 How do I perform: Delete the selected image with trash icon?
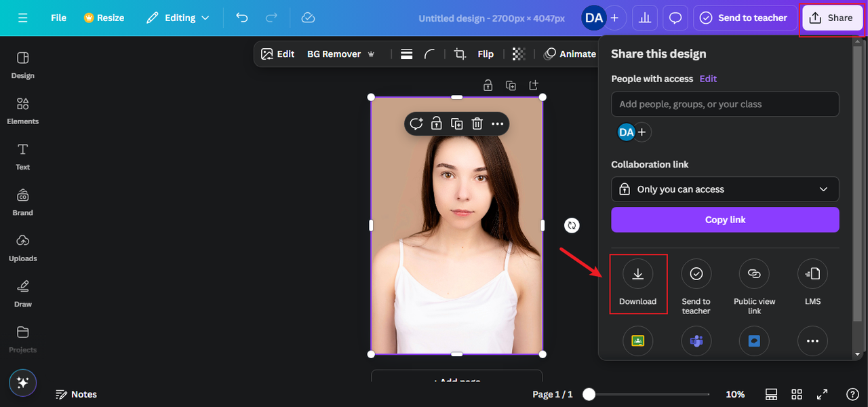477,123
